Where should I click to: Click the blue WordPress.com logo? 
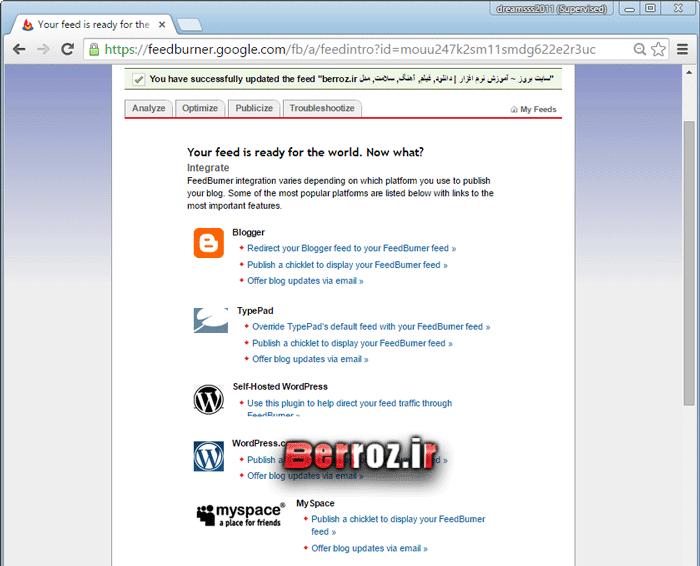point(208,456)
